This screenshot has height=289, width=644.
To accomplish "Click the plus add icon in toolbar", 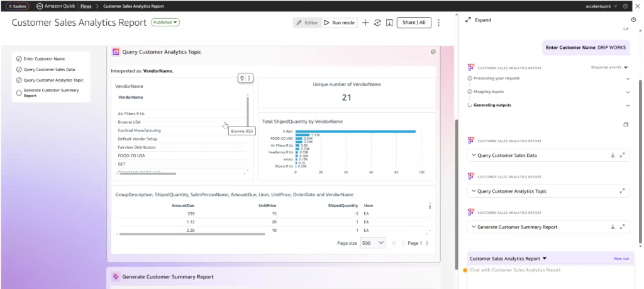I will [x=365, y=23].
